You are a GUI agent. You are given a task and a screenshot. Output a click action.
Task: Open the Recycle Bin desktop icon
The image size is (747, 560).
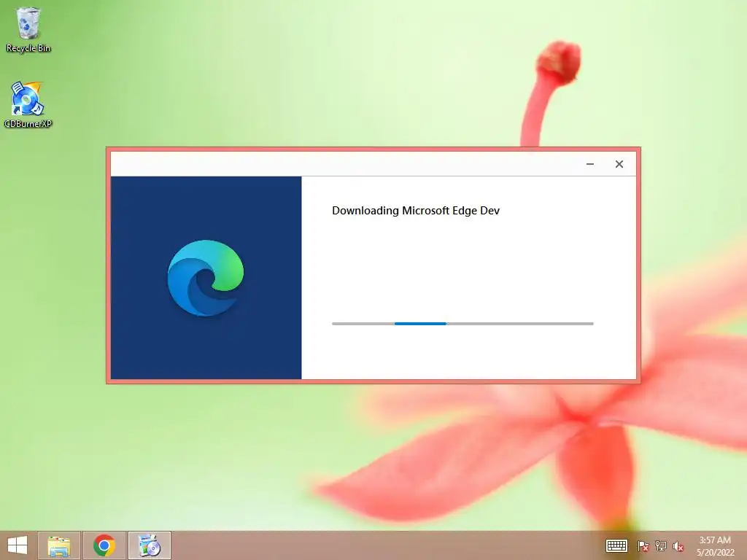[28, 29]
